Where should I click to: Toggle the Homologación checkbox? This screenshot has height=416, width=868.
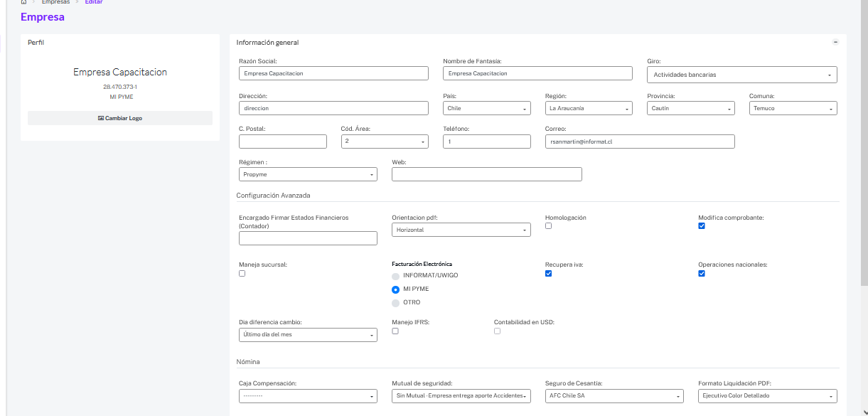pyautogui.click(x=548, y=226)
